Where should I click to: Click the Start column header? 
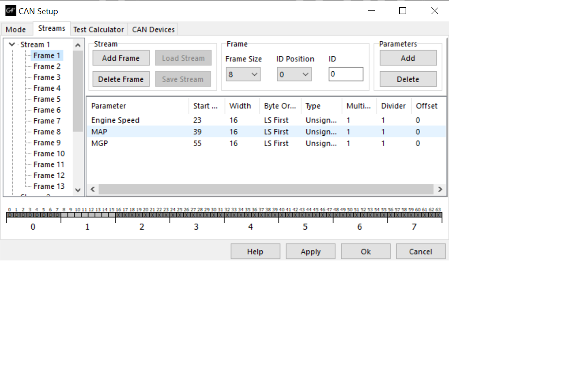click(x=207, y=106)
